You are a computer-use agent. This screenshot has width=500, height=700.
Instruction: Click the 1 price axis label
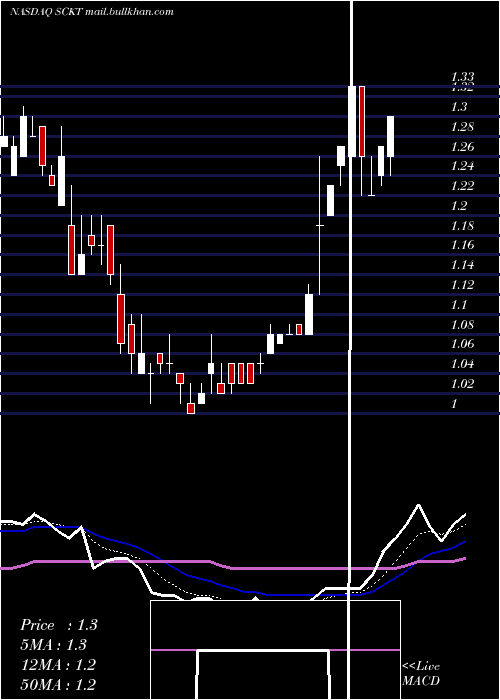tap(454, 404)
